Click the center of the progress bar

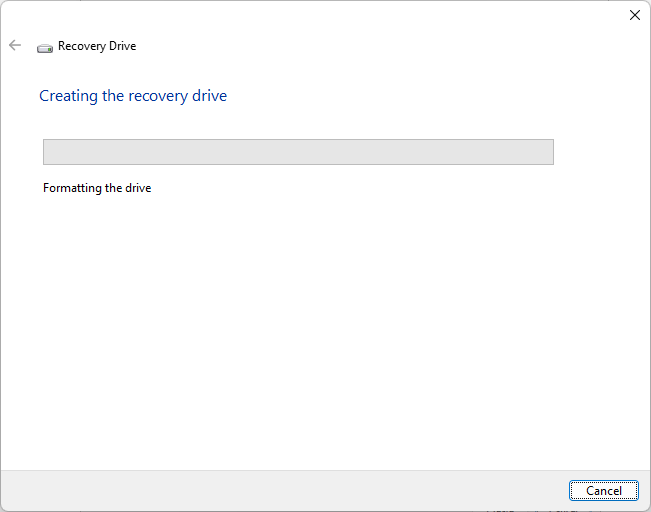point(298,152)
